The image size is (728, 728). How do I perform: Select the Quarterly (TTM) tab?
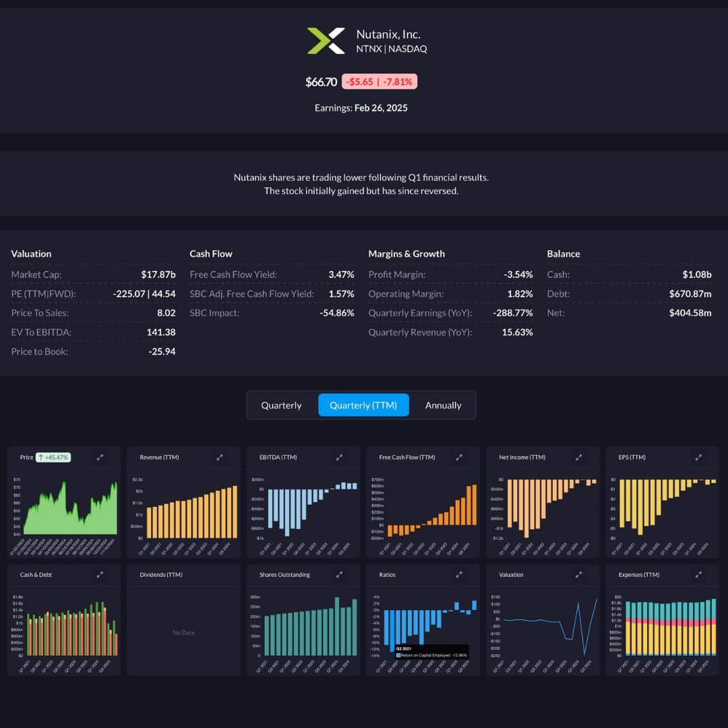(x=363, y=405)
